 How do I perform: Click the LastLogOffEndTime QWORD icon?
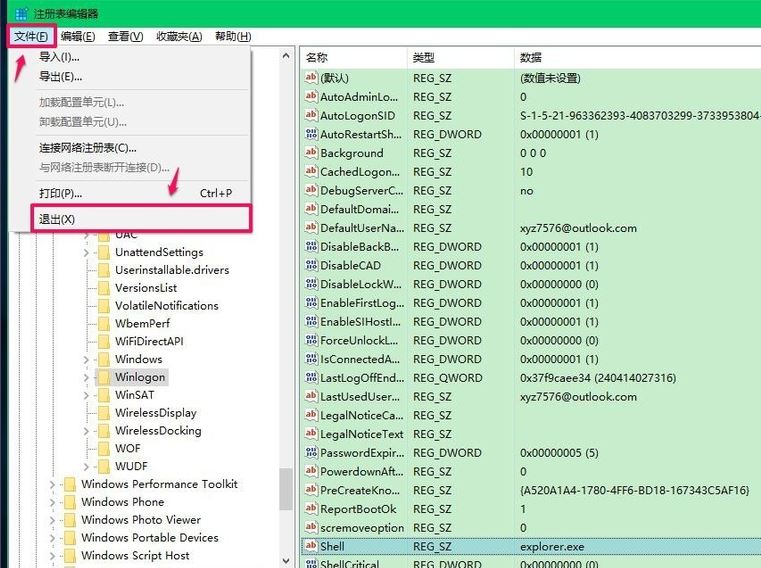coord(311,377)
